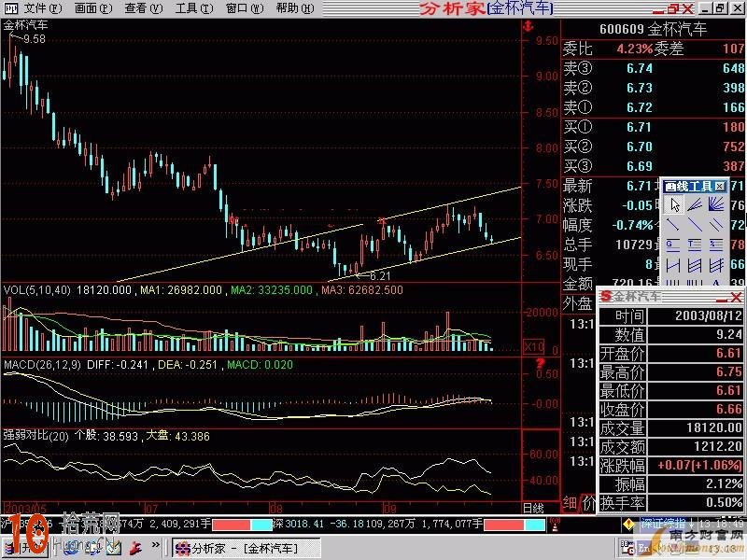Screen dimensions: 747x560
Task: Select the equal-period vertical lines tool
Action: [673, 282]
